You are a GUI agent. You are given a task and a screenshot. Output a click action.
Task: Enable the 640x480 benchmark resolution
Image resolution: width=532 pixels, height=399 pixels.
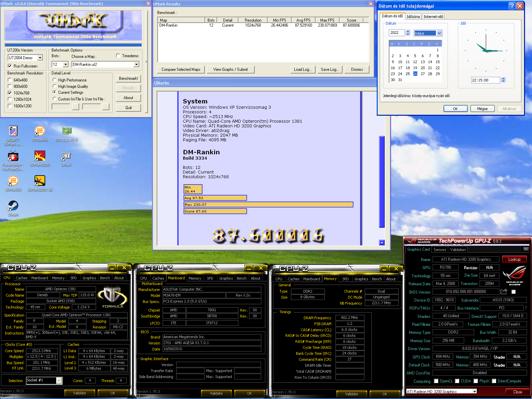10,80
